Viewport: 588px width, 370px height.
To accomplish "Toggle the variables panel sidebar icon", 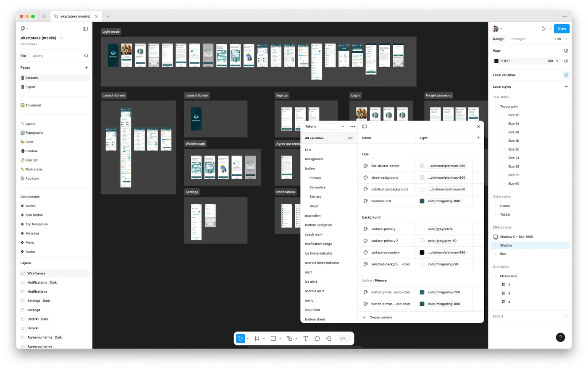I will (365, 126).
